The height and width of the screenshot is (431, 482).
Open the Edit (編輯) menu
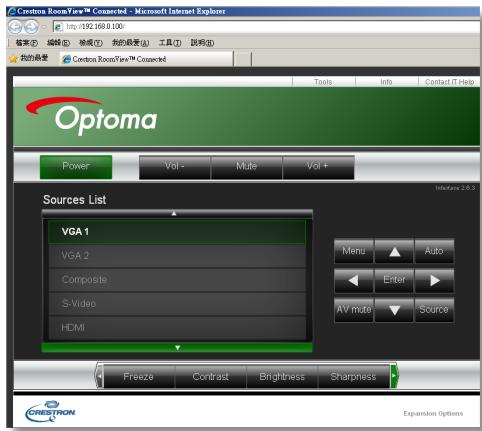58,43
